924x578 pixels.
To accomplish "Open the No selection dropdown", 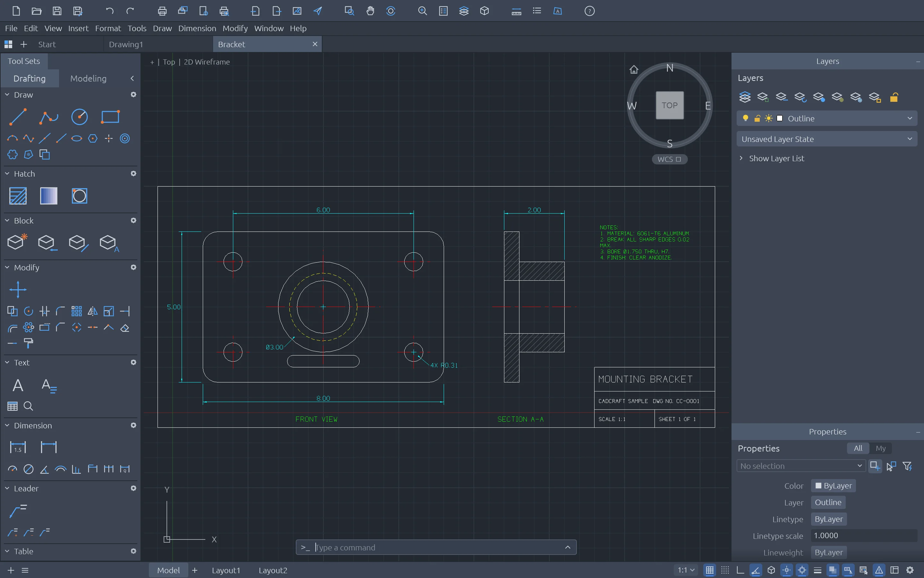I will click(x=801, y=466).
